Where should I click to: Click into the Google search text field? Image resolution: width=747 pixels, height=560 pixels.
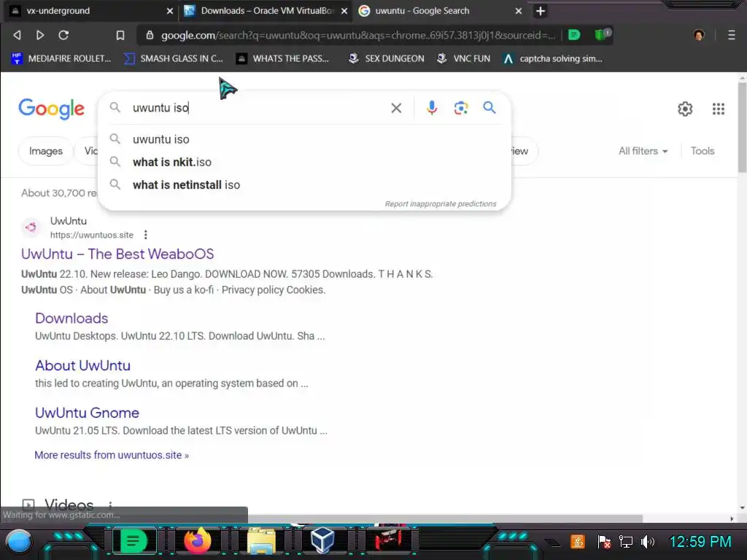(x=258, y=108)
